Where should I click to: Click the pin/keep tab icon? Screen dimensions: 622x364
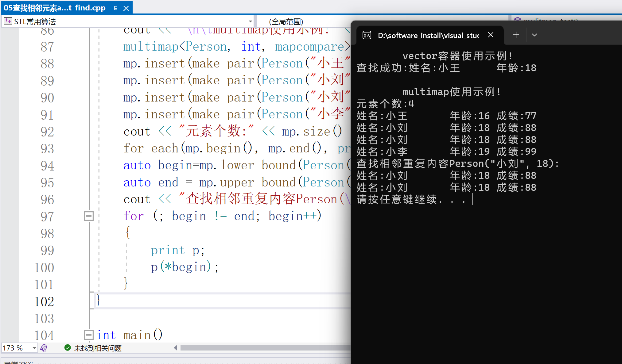click(115, 7)
